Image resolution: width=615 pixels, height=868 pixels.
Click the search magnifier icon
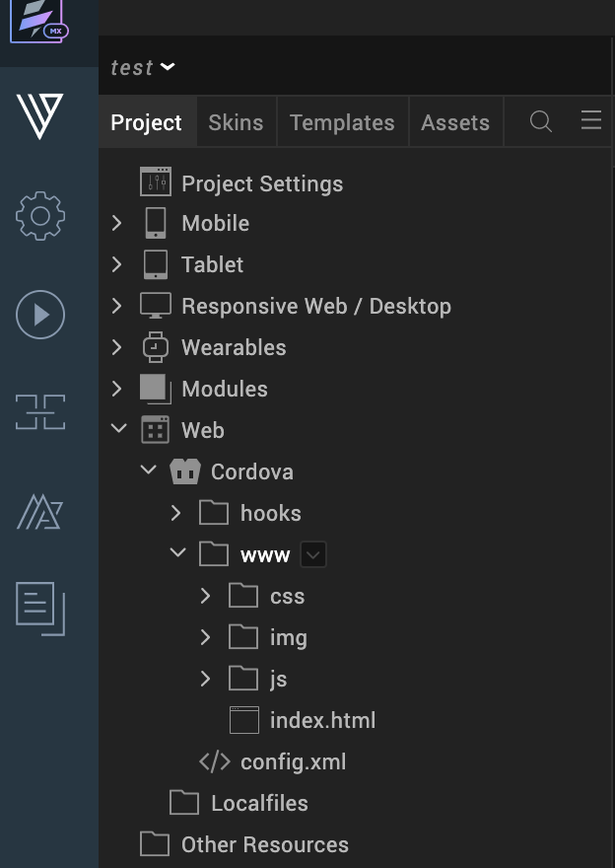tap(540, 121)
